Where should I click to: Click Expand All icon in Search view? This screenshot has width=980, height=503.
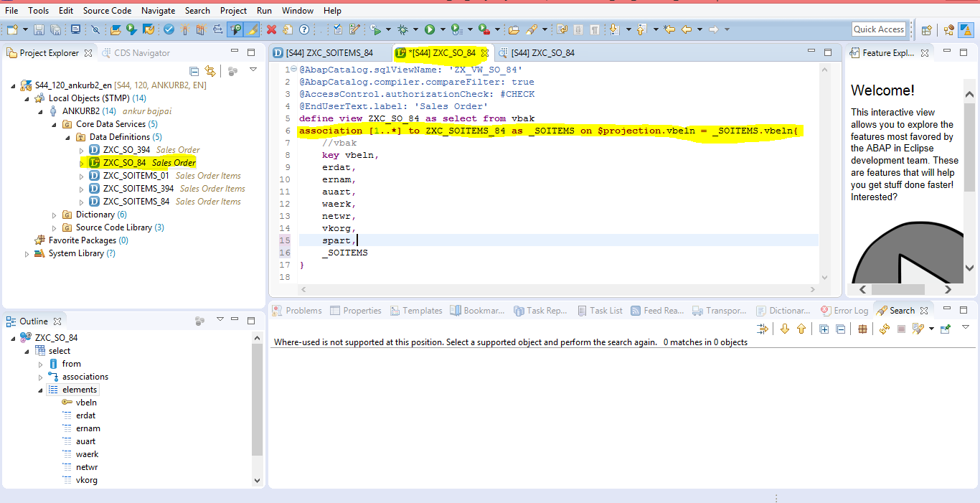tap(824, 329)
